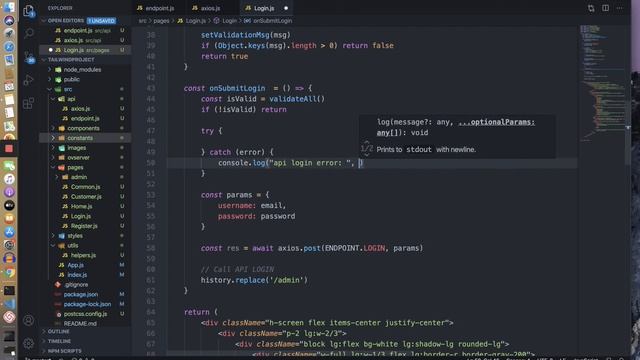The width and height of the screenshot is (640, 360).
Task: Open Run and Debug view
Action: [x=29, y=80]
